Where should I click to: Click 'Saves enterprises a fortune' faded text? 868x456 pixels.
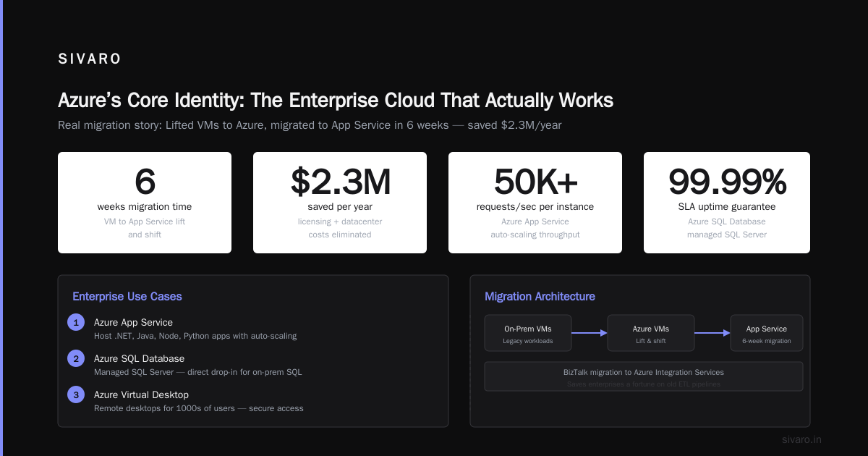point(644,384)
